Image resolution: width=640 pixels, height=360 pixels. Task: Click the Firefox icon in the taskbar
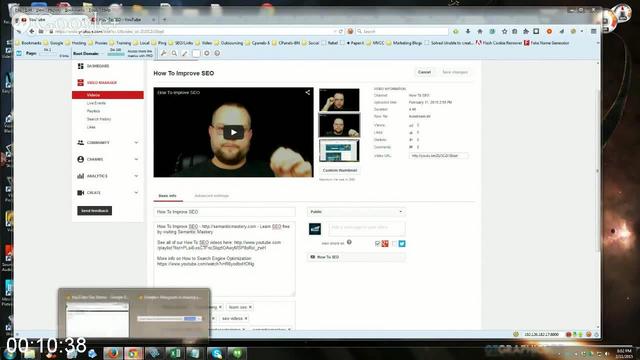coord(113,353)
